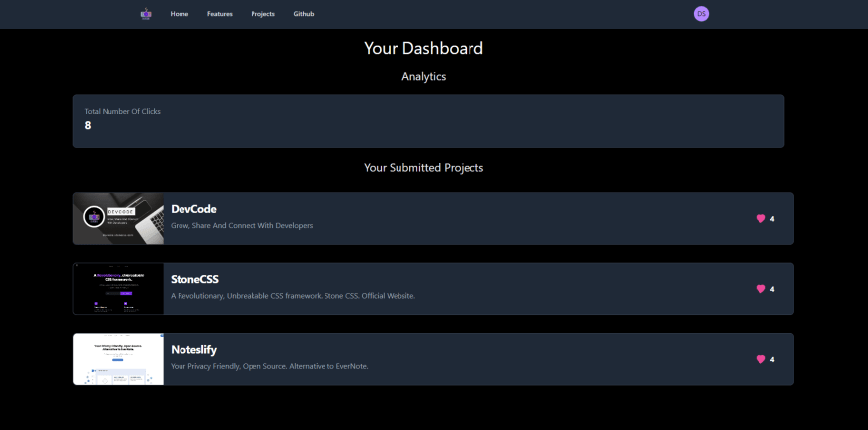Open the StoneCSS project title
868x430 pixels.
(x=194, y=279)
